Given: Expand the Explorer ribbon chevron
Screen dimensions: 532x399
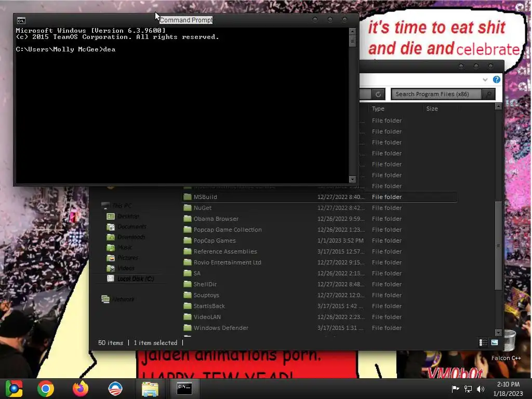Looking at the screenshot, I should pos(485,79).
